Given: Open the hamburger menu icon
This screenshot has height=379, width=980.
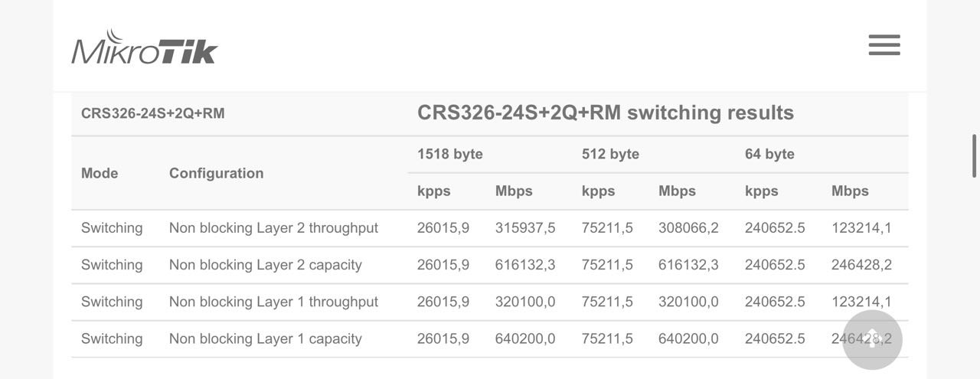Looking at the screenshot, I should 884,45.
